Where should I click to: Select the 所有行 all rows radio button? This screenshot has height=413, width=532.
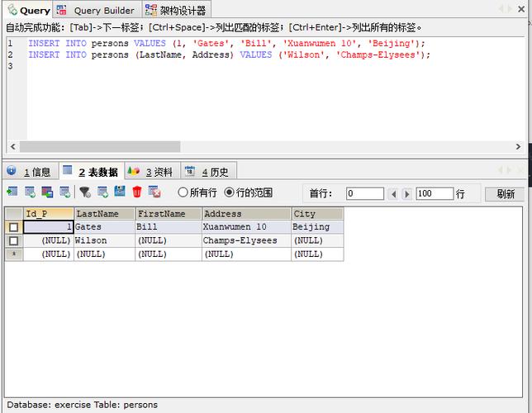(183, 192)
